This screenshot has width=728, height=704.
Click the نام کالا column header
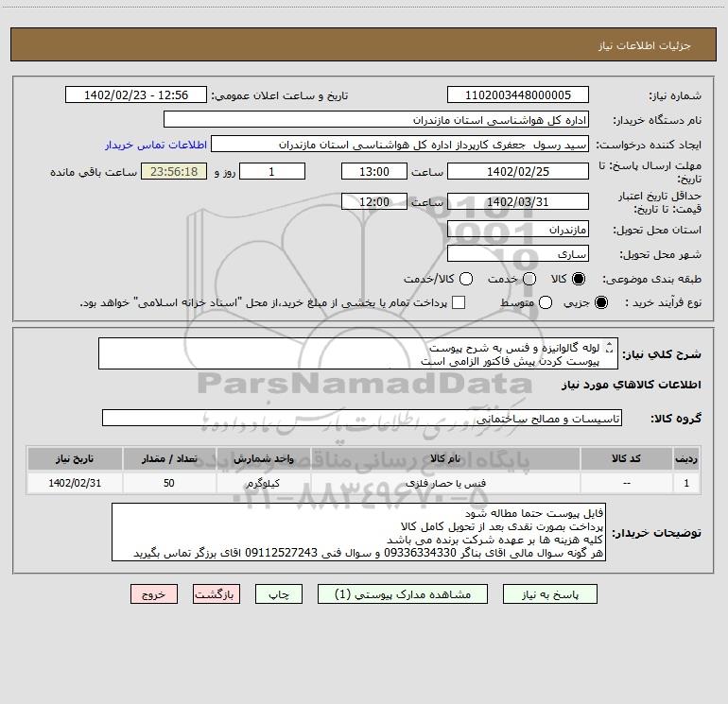coord(445,458)
